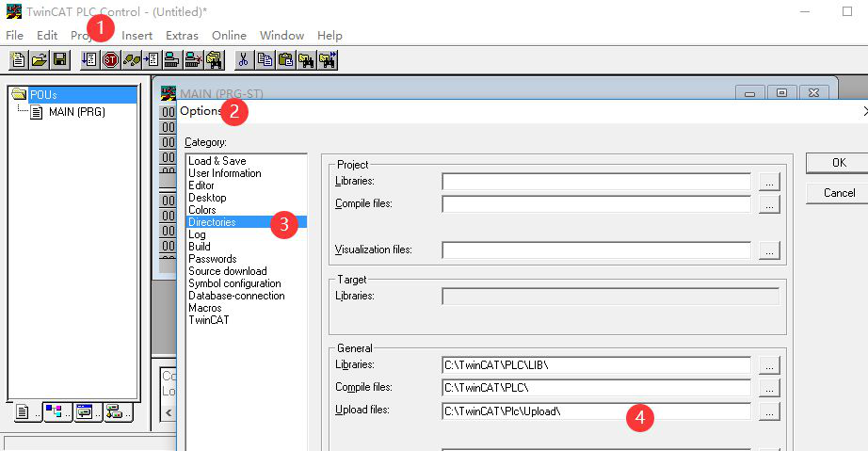The height and width of the screenshot is (451, 868).
Task: Open the Online menu
Action: [229, 36]
